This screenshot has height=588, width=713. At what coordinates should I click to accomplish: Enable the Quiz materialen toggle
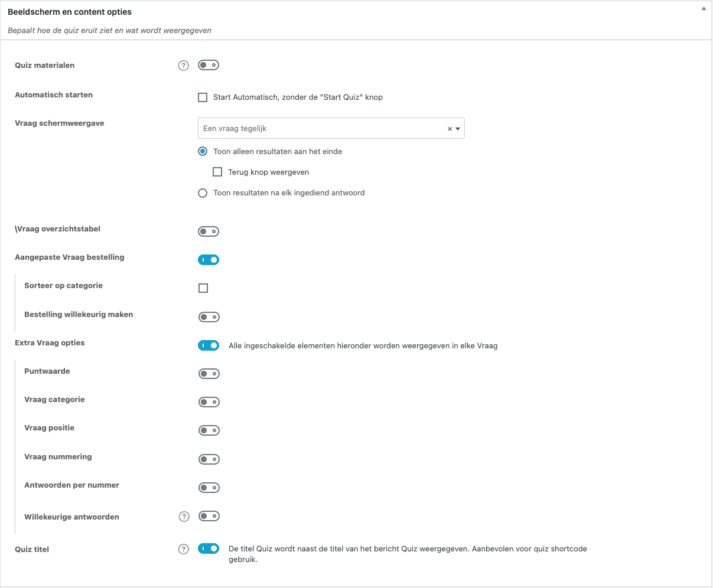[x=209, y=65]
